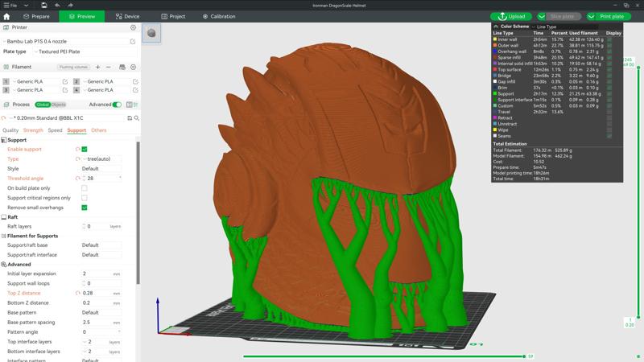Image resolution: width=644 pixels, height=362 pixels.
Task: Remove the last filament slot
Action: [109, 67]
